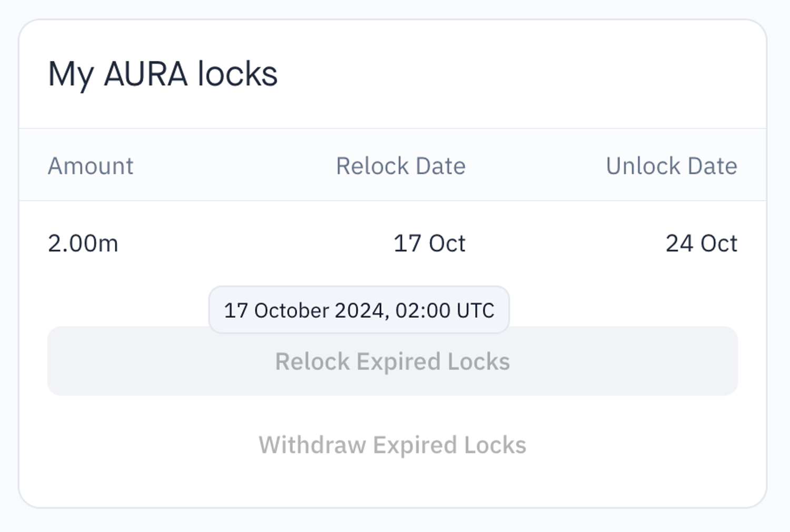
Task: Click the 17 October 2024 tooltip
Action: (359, 310)
